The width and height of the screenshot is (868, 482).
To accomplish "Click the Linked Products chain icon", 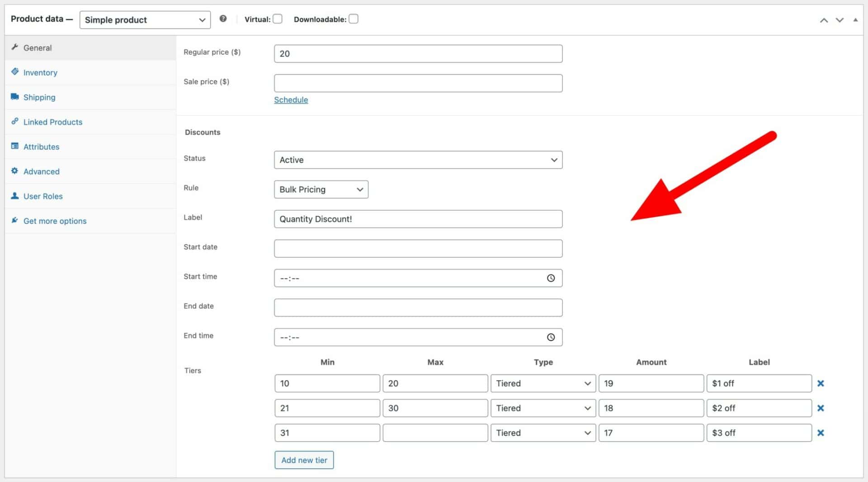I will [15, 121].
